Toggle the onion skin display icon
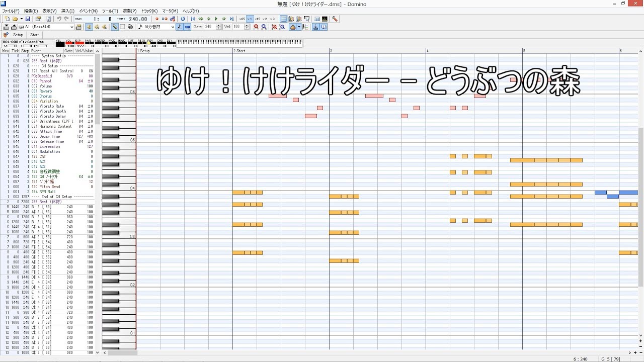 [292, 27]
